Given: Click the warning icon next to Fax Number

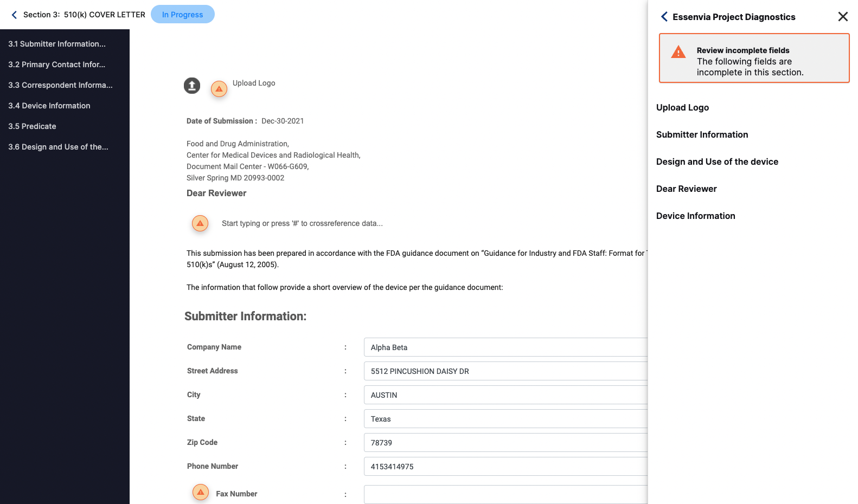Looking at the screenshot, I should click(x=201, y=492).
